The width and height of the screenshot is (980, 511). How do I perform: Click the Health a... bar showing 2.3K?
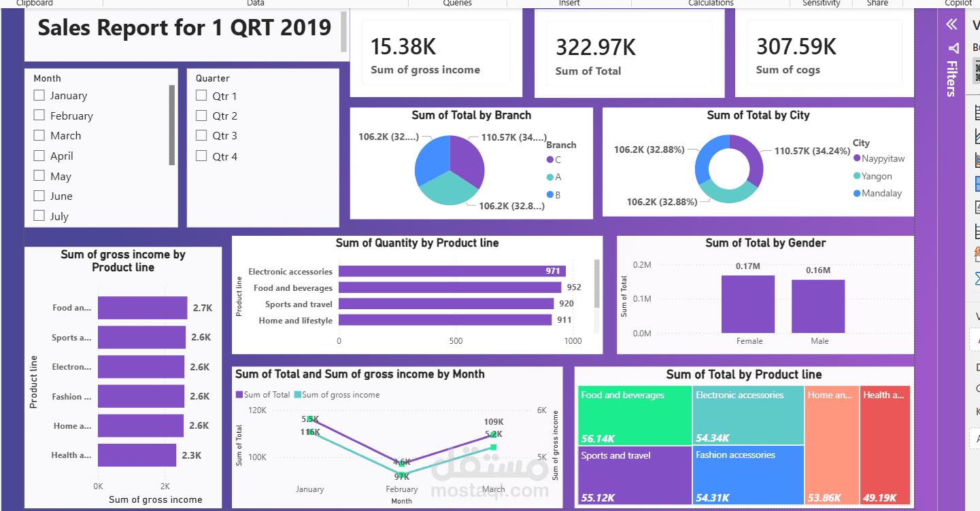137,455
